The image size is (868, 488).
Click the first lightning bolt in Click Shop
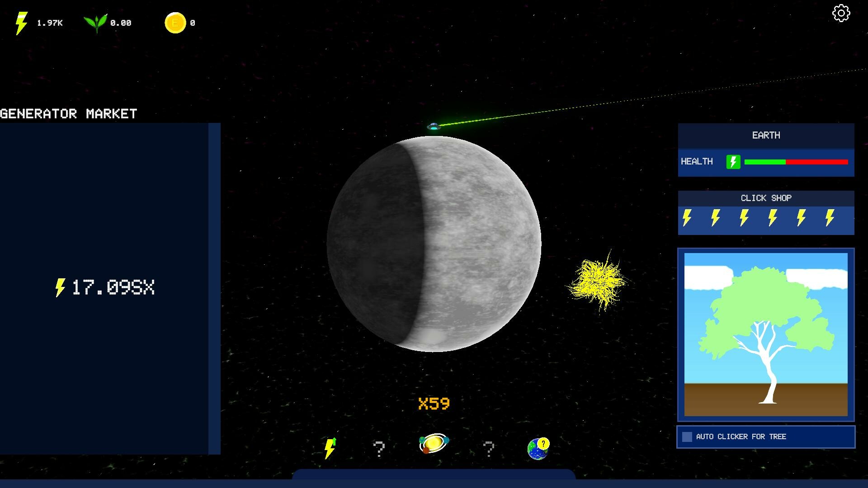click(687, 218)
